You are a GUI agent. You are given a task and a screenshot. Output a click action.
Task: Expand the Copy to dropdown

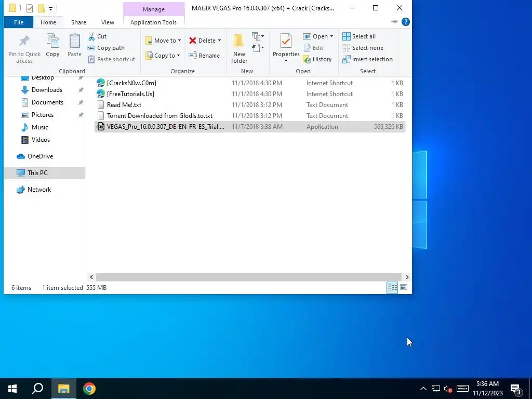coord(179,56)
